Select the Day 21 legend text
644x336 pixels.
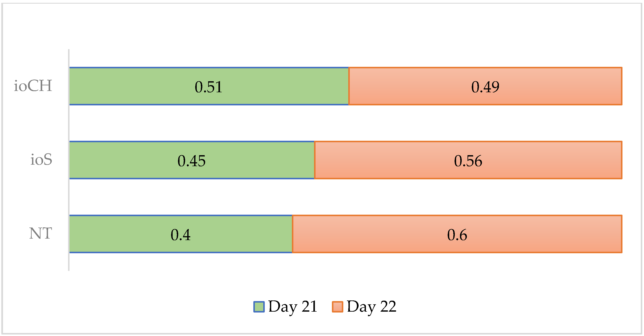(293, 306)
